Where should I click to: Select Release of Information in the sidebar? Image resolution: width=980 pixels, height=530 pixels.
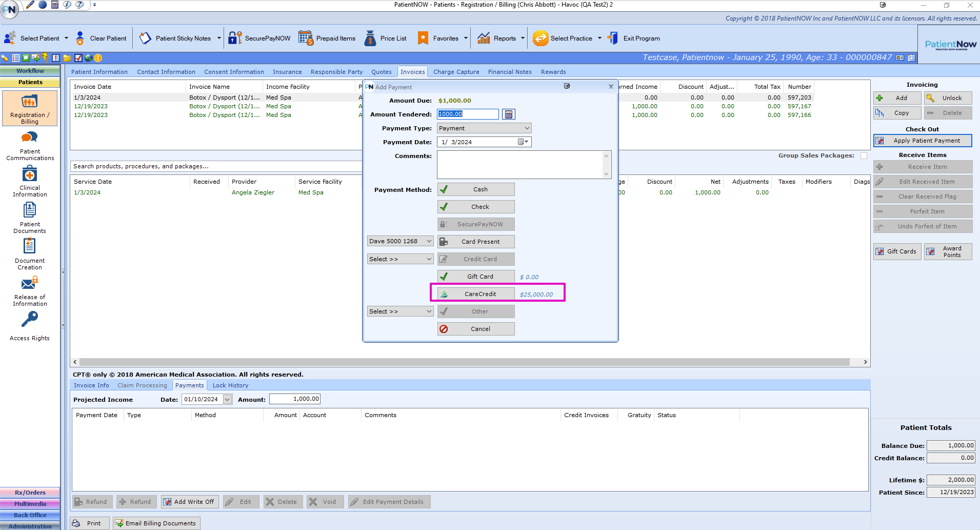(29, 290)
